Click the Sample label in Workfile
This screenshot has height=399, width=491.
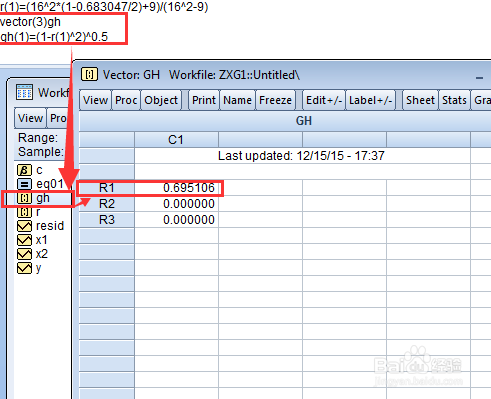[41, 152]
